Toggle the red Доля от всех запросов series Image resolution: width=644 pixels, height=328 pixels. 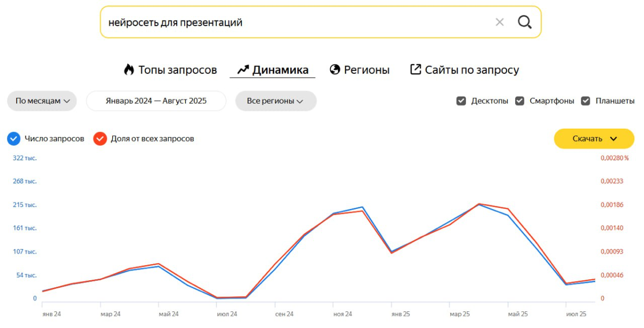click(x=100, y=139)
